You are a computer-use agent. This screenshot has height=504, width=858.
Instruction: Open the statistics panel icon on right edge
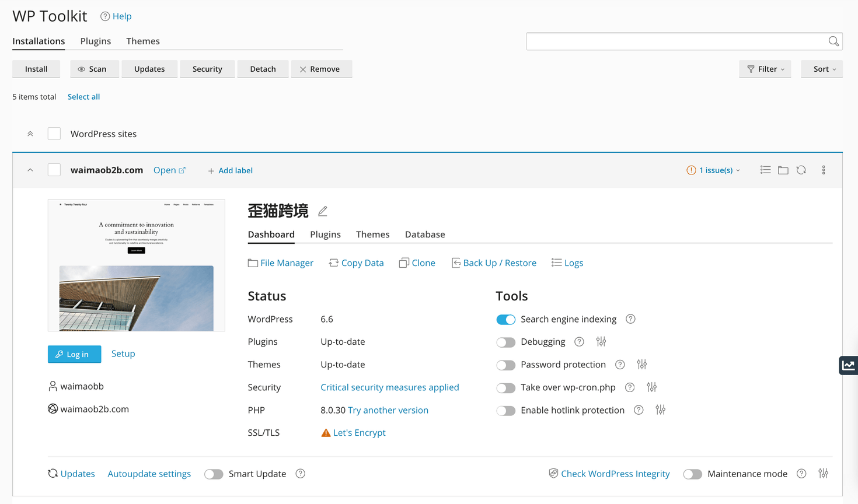pyautogui.click(x=848, y=365)
